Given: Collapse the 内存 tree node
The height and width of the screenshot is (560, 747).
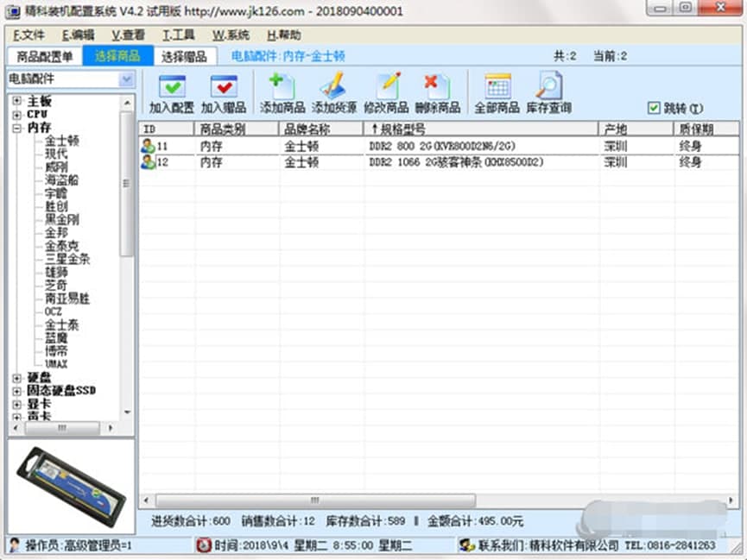Looking at the screenshot, I should [17, 128].
